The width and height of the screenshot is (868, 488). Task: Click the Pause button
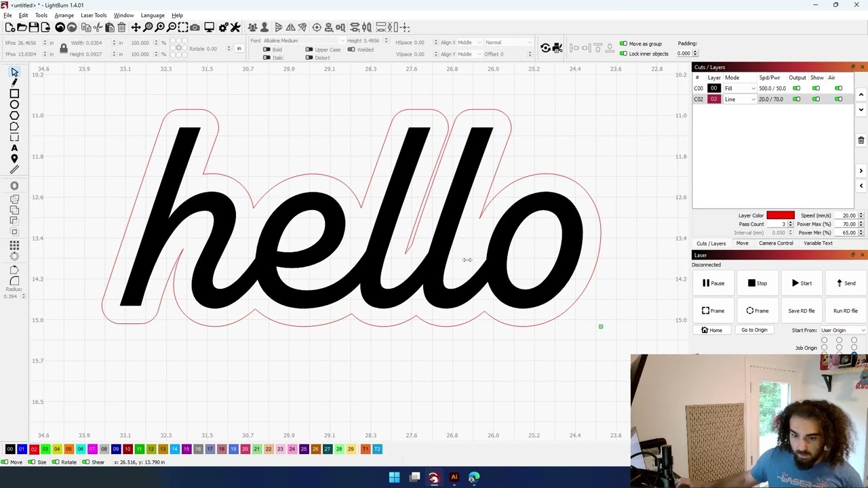coord(713,283)
